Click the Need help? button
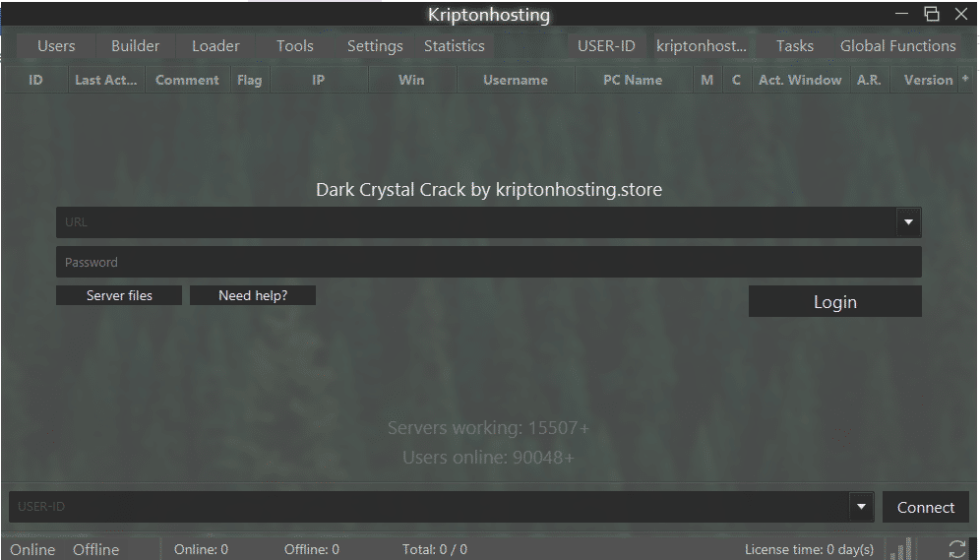The height and width of the screenshot is (560, 980). [253, 295]
